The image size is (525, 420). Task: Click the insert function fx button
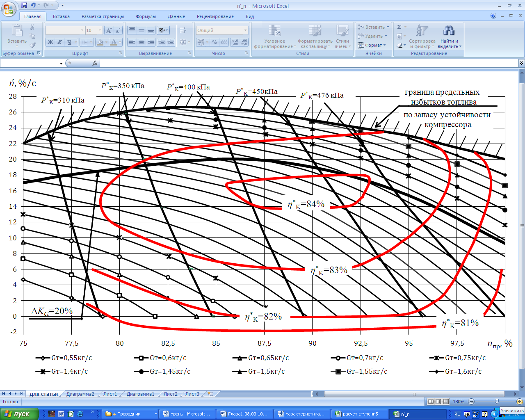tap(95, 63)
